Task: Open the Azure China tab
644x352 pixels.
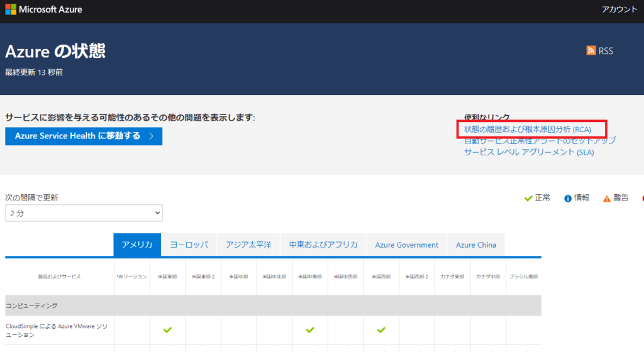Action: pos(476,245)
